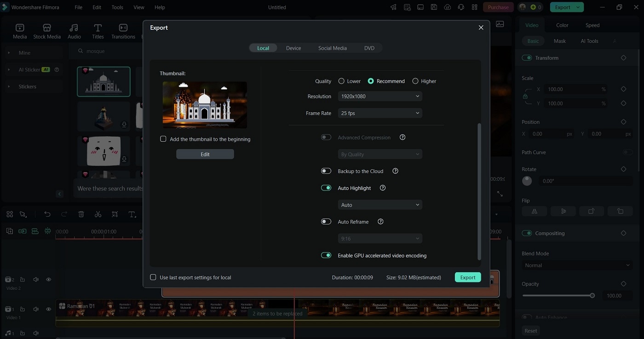Screen dimensions: 644x339
Task: Switch to the Social Media export tab
Action: pos(333,48)
